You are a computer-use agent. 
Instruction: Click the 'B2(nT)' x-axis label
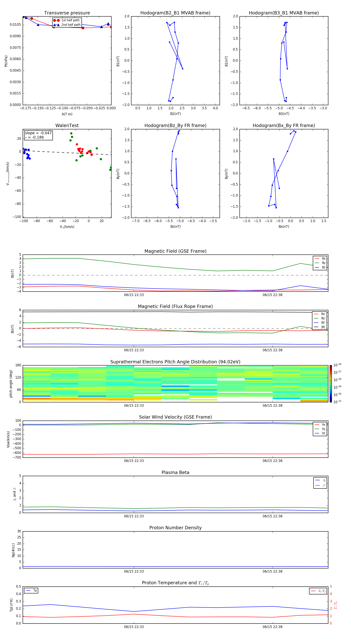click(x=175, y=114)
